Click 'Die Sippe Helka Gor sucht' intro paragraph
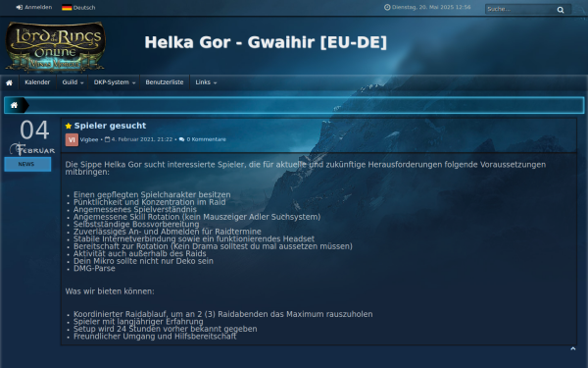Image resolution: width=588 pixels, height=368 pixels. point(306,168)
